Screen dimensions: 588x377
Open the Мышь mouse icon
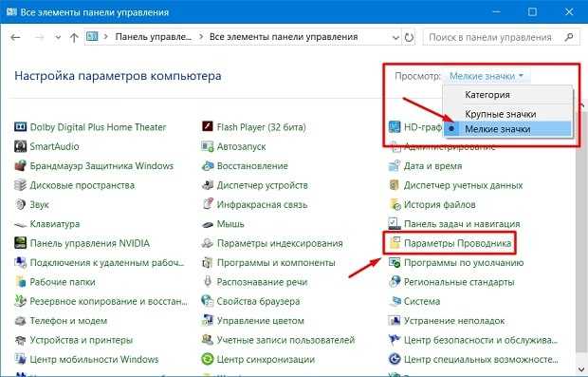tap(208, 224)
